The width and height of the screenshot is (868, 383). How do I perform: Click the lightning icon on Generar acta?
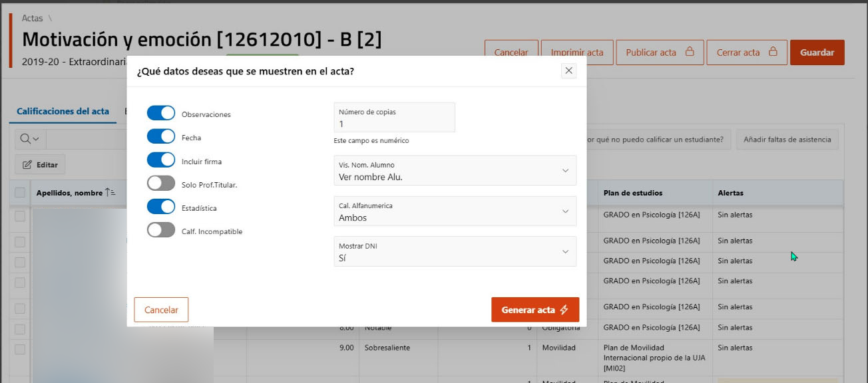564,310
